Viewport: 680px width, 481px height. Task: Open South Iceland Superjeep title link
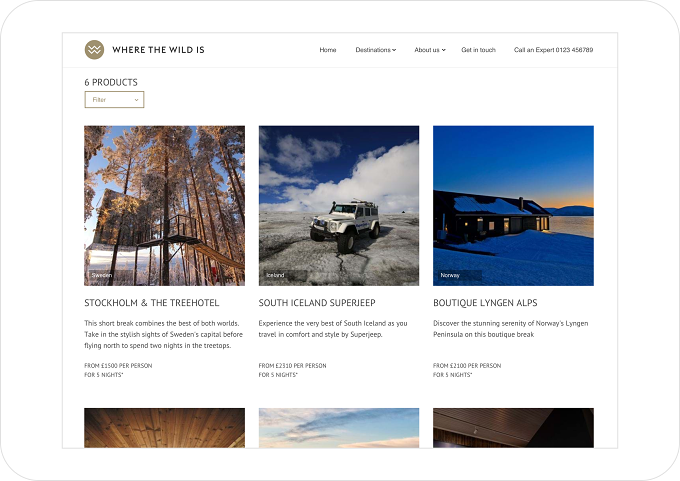pyautogui.click(x=317, y=303)
